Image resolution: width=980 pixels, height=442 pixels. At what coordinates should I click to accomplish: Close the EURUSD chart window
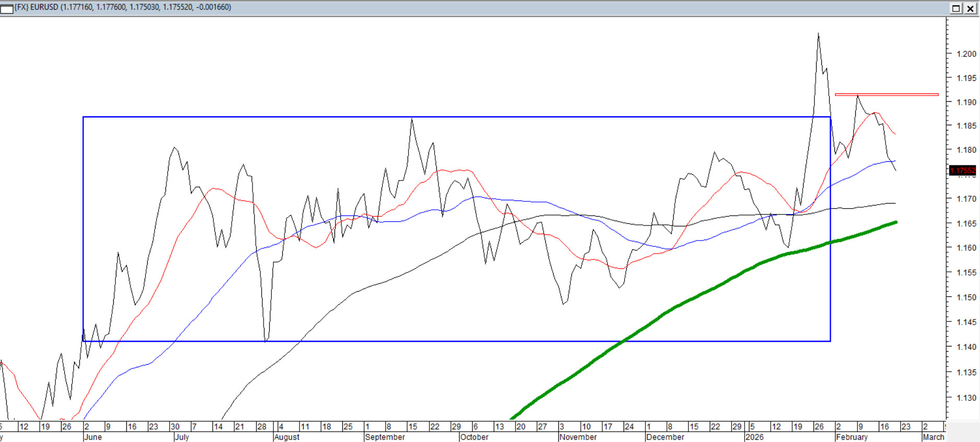(x=970, y=8)
